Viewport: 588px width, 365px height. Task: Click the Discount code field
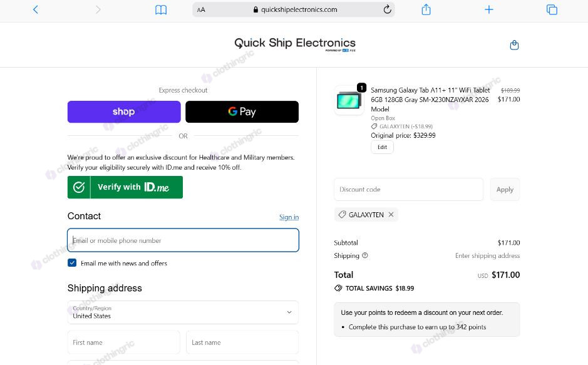(x=408, y=189)
